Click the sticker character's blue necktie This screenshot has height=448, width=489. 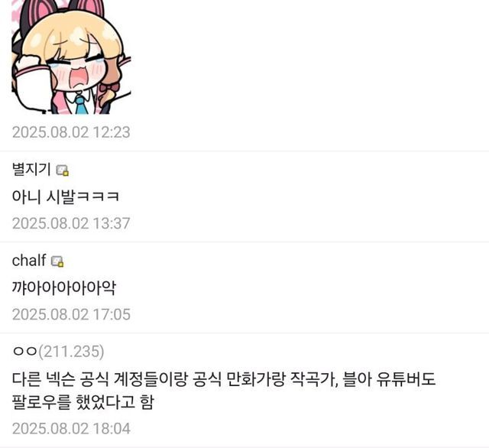82,106
